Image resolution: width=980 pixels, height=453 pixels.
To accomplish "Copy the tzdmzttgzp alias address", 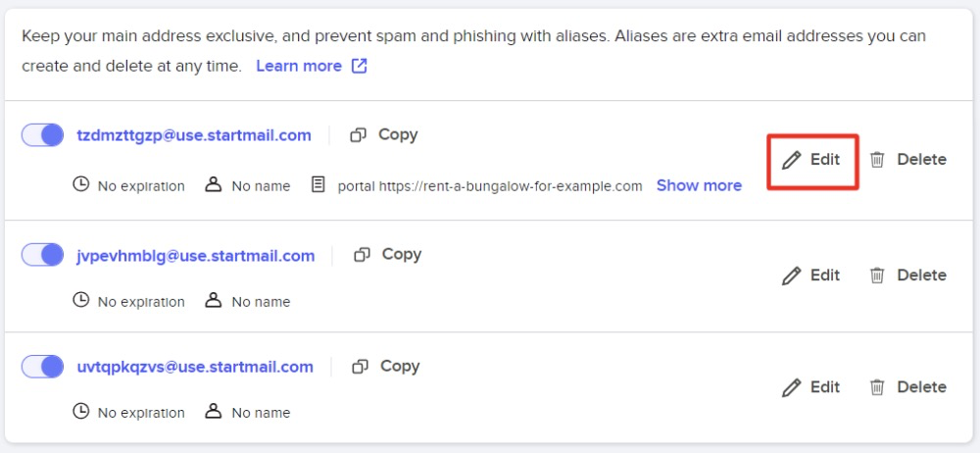I will tap(384, 135).
